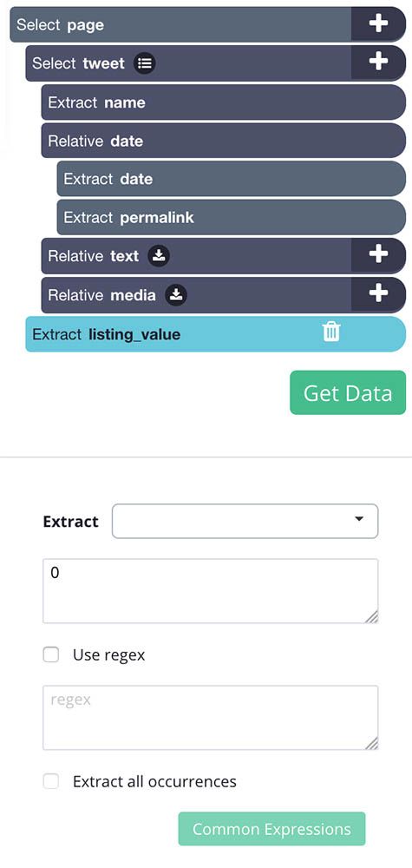The width and height of the screenshot is (412, 868).
Task: Delete listing_value with the trash icon
Action: (331, 332)
